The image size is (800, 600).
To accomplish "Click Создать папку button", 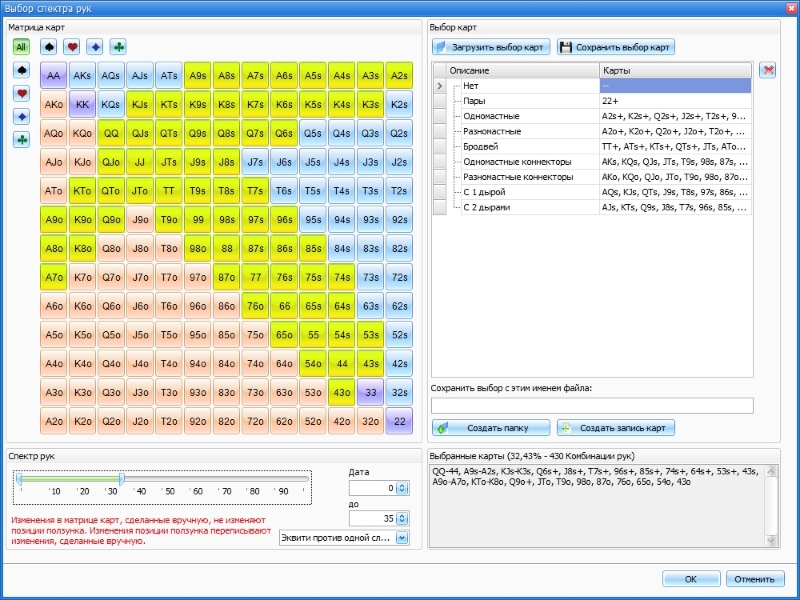I will click(491, 428).
